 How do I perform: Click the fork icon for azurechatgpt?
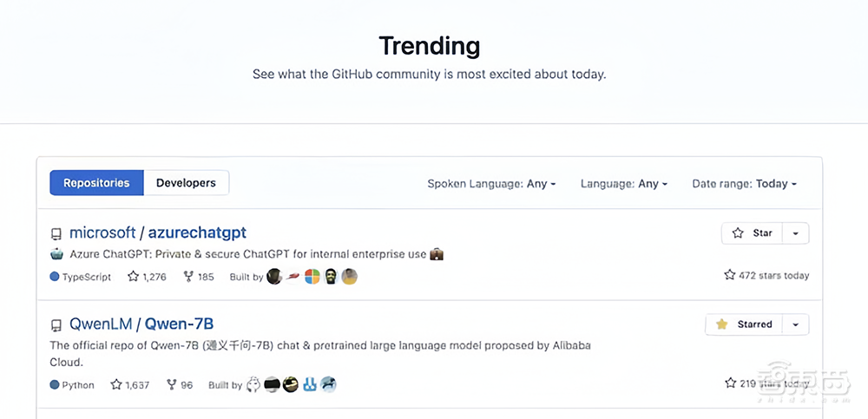click(188, 277)
